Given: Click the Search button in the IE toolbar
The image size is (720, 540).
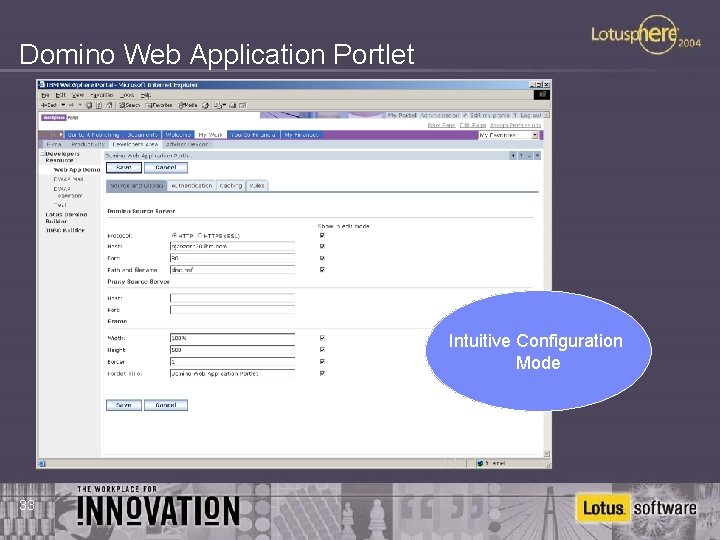Looking at the screenshot, I should point(129,105).
